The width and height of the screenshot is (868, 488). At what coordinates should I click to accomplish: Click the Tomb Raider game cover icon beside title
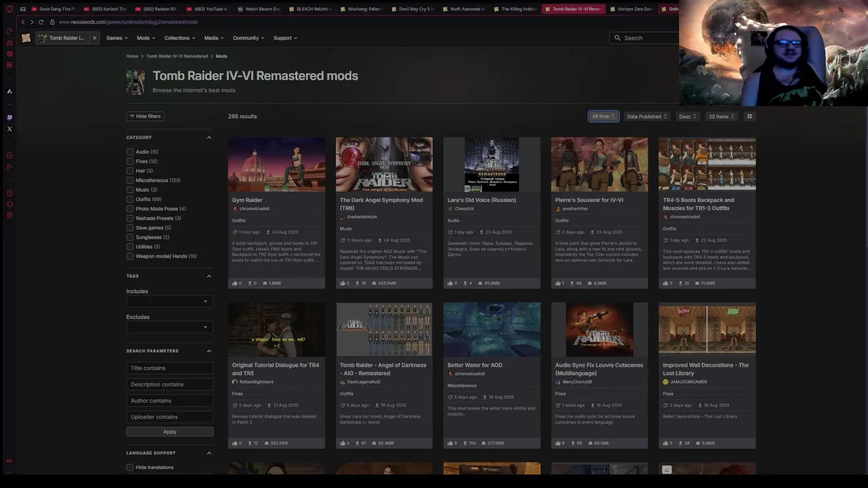pyautogui.click(x=136, y=81)
